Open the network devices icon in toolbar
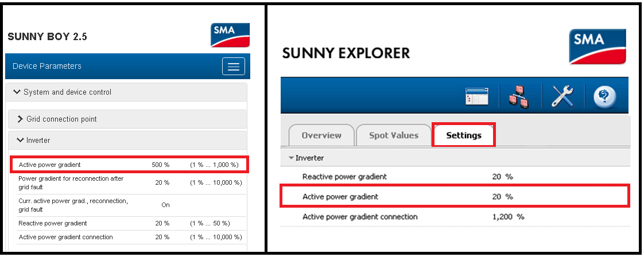Viewport: 644px width, 257px height. (x=520, y=96)
